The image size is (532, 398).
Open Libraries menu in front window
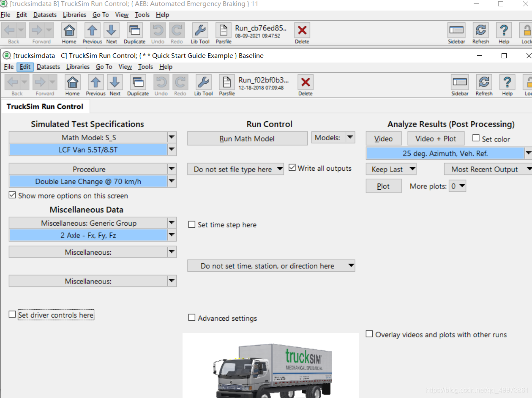(78, 67)
